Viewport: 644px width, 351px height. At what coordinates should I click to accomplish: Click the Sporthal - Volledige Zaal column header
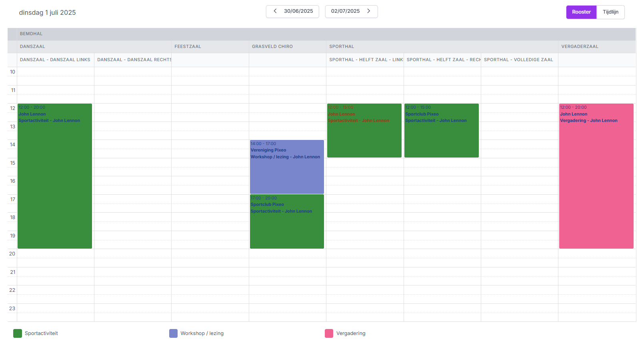point(518,60)
